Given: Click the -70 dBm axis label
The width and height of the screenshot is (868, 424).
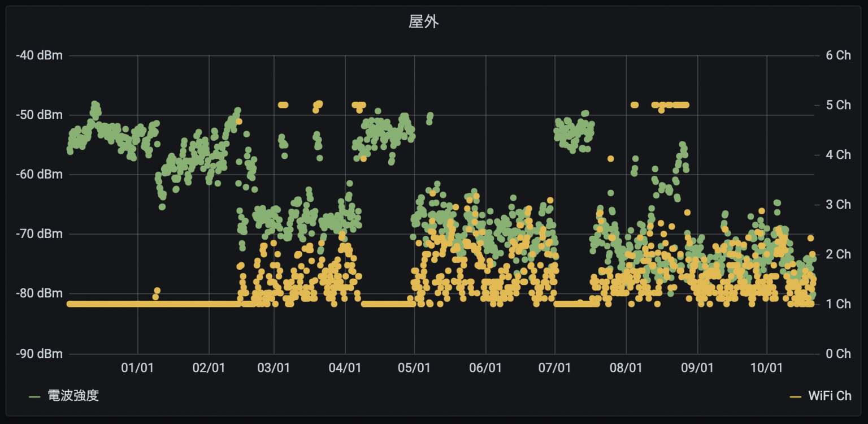Looking at the screenshot, I should (x=39, y=234).
